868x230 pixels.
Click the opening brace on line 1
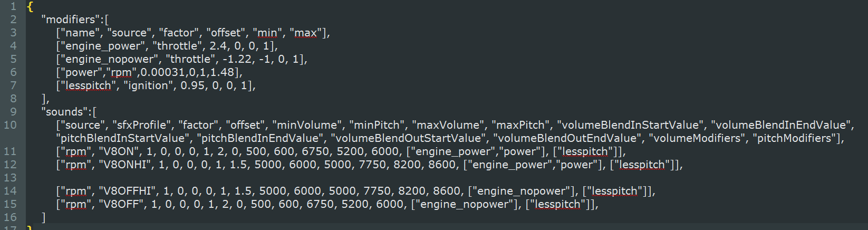30,7
